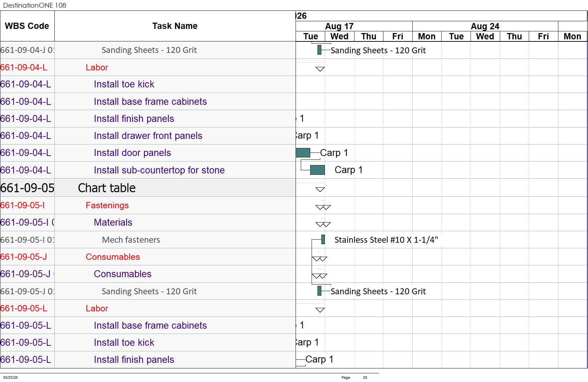This screenshot has width=588, height=382.
Task: Select Install finish panels row under 661-09-04-L
Action: (x=148, y=119)
